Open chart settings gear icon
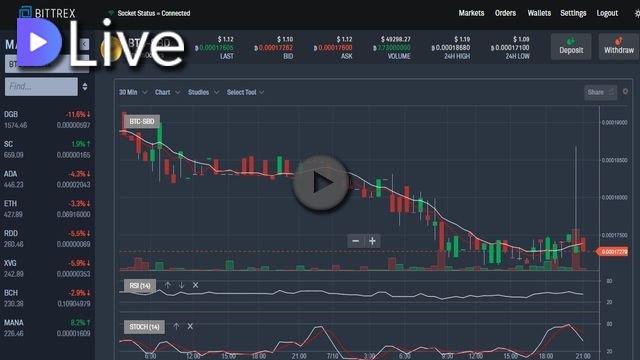 click(625, 91)
